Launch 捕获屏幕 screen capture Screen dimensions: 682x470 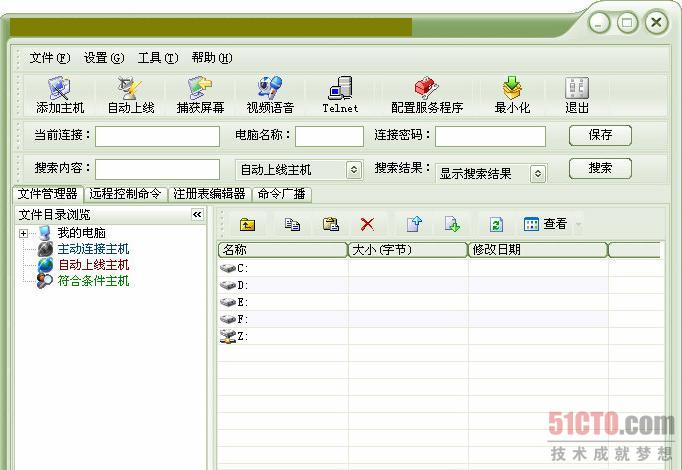200,95
